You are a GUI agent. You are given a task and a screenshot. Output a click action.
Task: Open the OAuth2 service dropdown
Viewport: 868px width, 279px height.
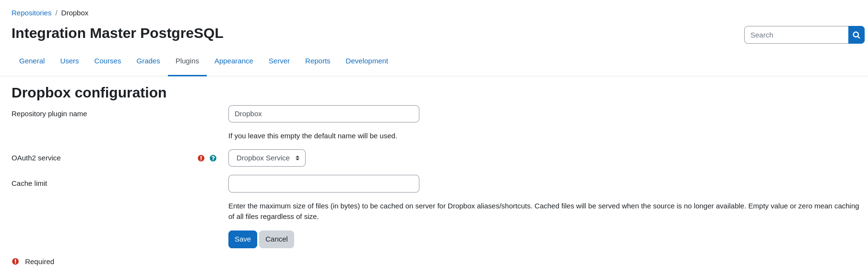point(267,158)
